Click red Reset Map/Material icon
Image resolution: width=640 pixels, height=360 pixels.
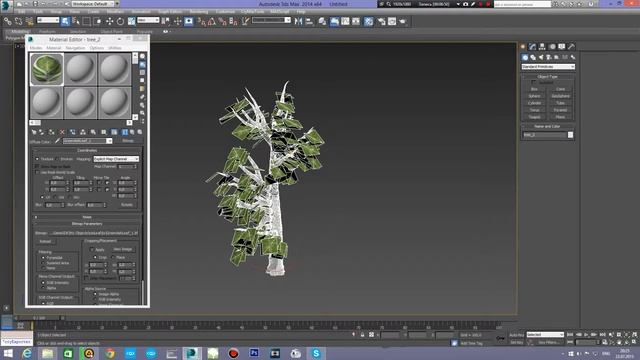coord(62,132)
